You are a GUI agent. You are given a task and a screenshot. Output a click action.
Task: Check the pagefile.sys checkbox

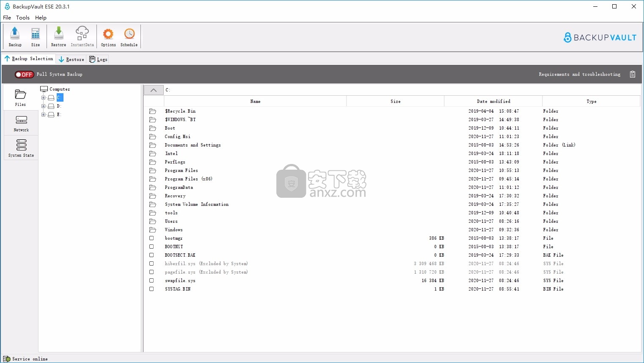point(151,272)
